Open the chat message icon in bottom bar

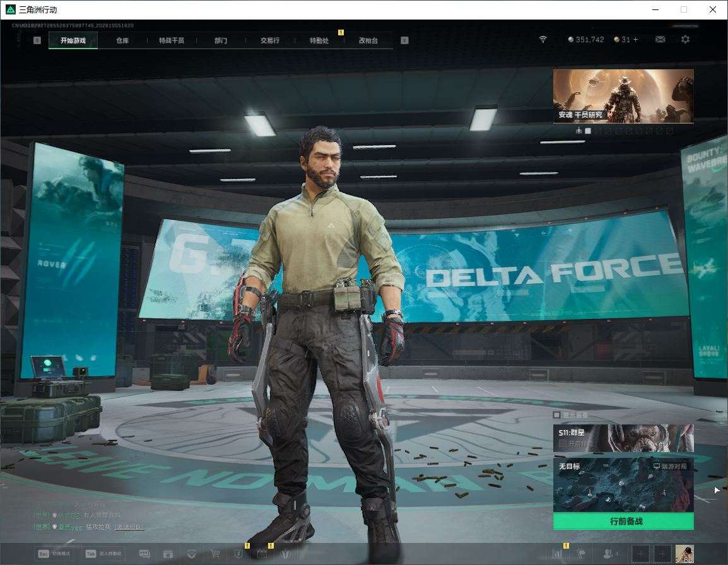[144, 554]
